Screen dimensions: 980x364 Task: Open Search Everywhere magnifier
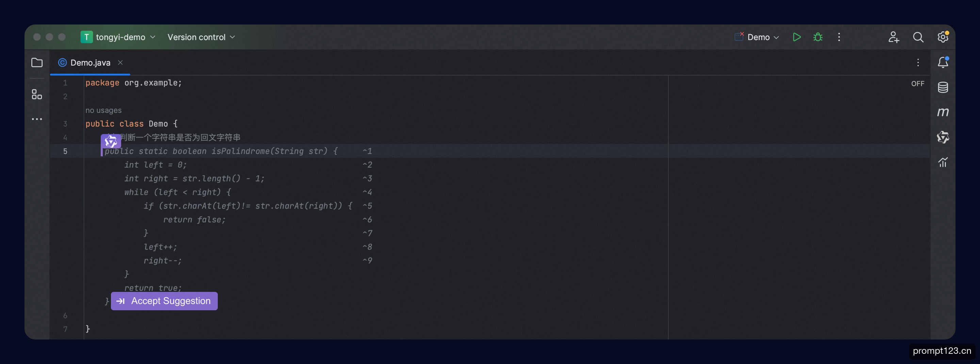[x=918, y=37]
